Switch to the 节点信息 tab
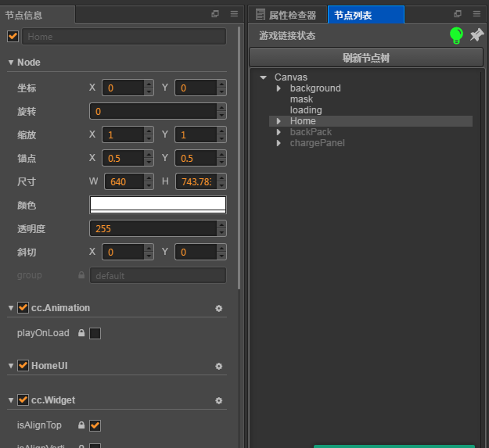Viewport: 489px width, 448px height. pyautogui.click(x=38, y=15)
